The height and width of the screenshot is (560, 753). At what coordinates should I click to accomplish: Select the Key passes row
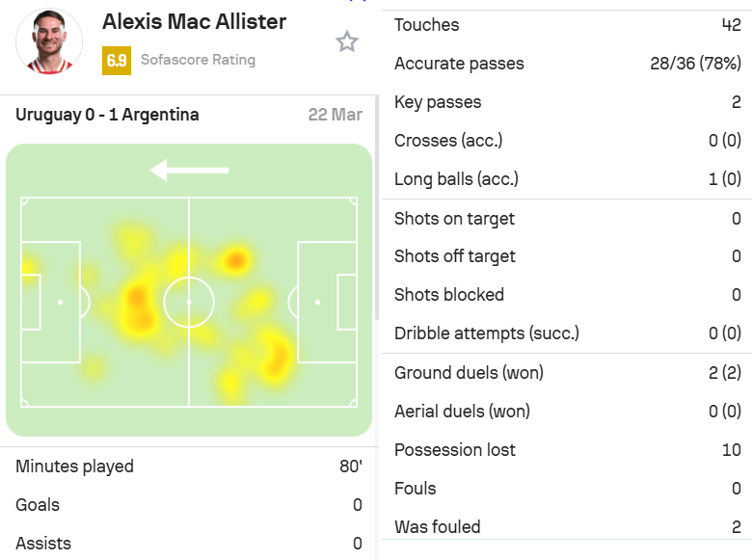pyautogui.click(x=567, y=102)
